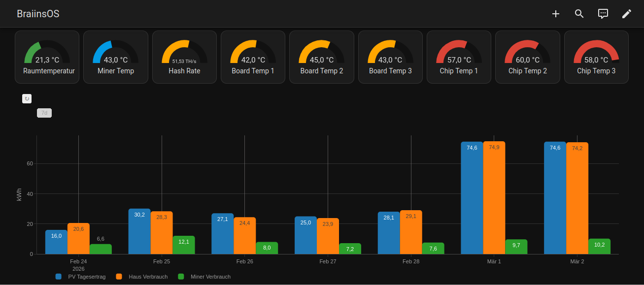Screen dimensions: 644x285
Task: Toggle Haus Verbrauch series in legend
Action: pyautogui.click(x=142, y=277)
